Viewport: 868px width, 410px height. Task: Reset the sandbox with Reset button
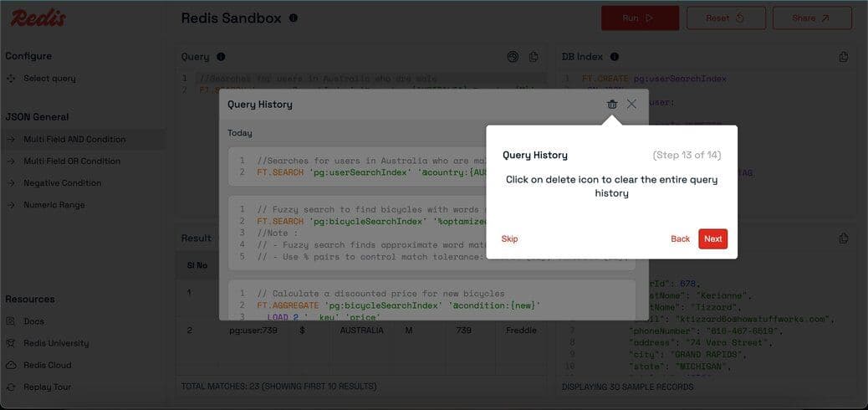click(x=724, y=18)
